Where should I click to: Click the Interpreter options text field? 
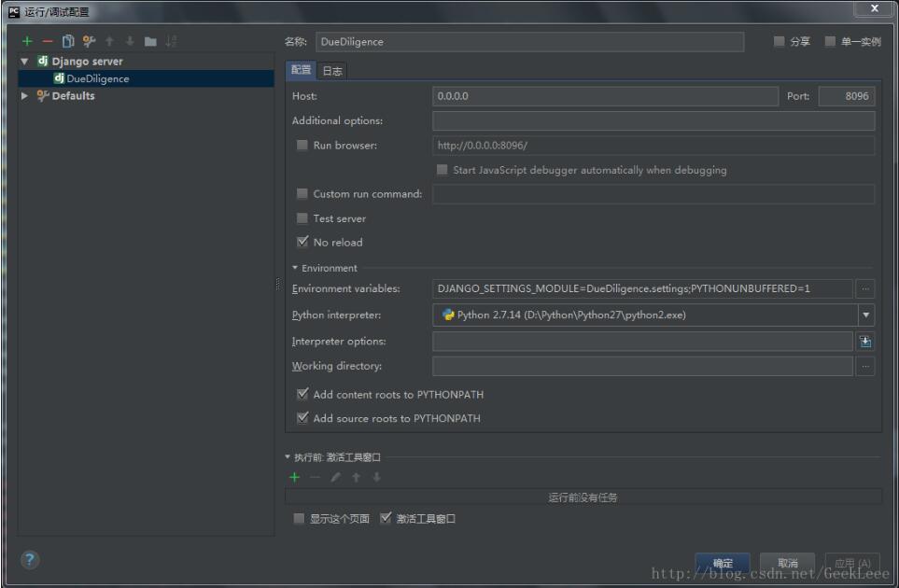(642, 342)
